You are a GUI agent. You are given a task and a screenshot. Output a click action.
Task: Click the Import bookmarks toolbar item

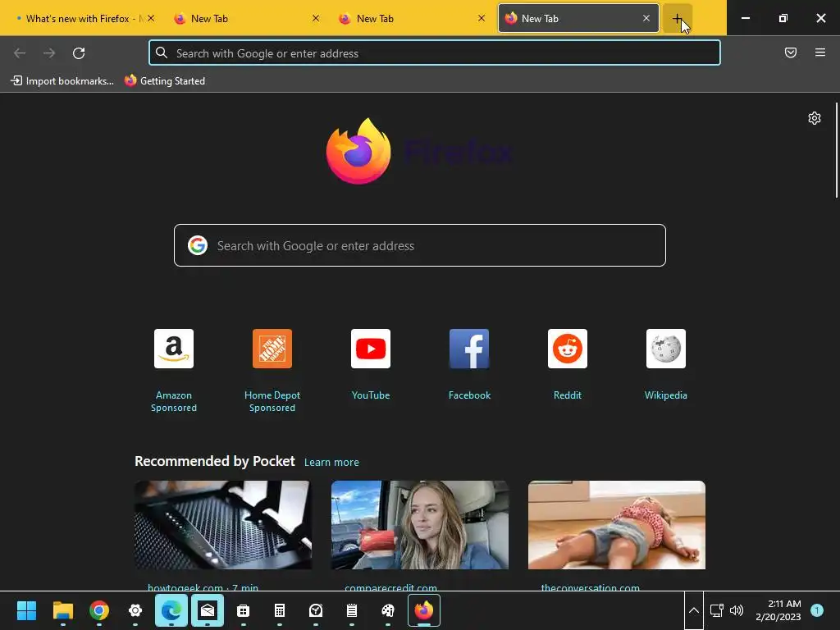pos(62,81)
